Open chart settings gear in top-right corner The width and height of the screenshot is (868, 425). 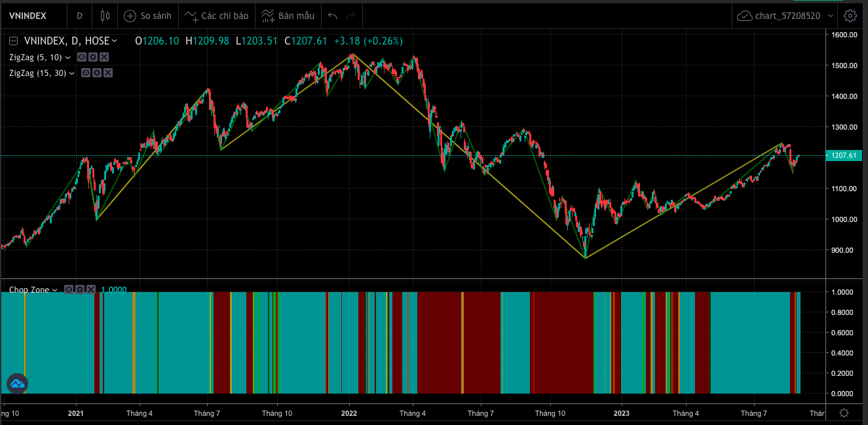pyautogui.click(x=850, y=15)
